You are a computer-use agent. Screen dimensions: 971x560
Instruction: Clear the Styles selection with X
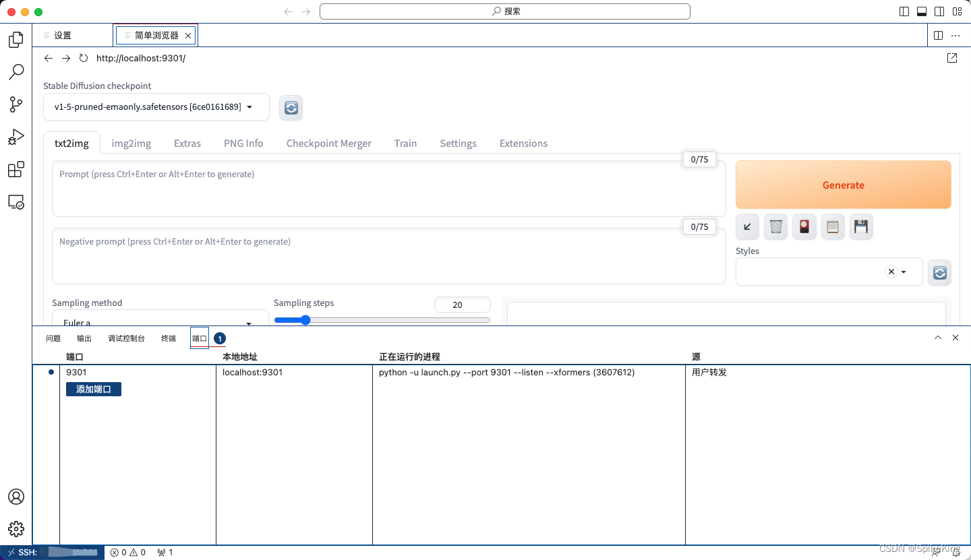click(x=891, y=272)
